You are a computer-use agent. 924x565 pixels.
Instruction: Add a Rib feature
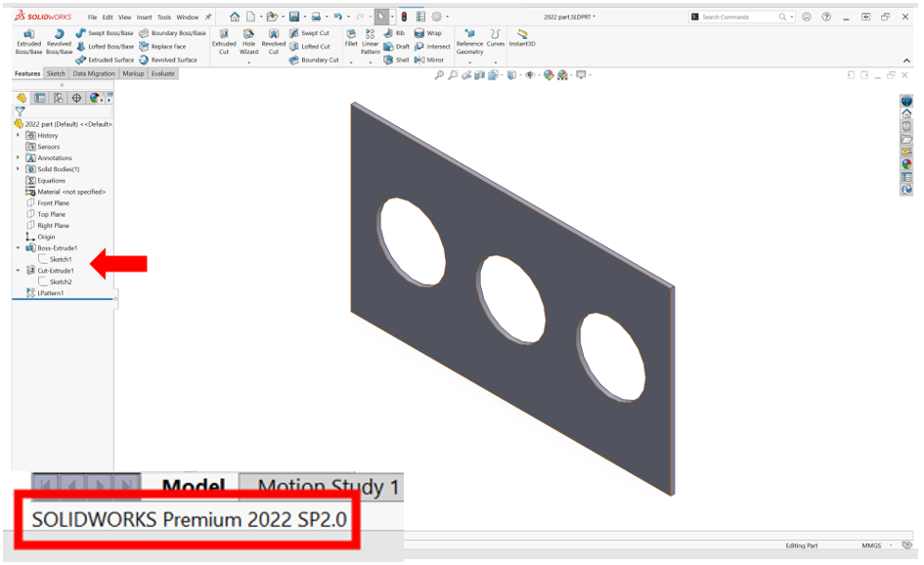tap(394, 33)
